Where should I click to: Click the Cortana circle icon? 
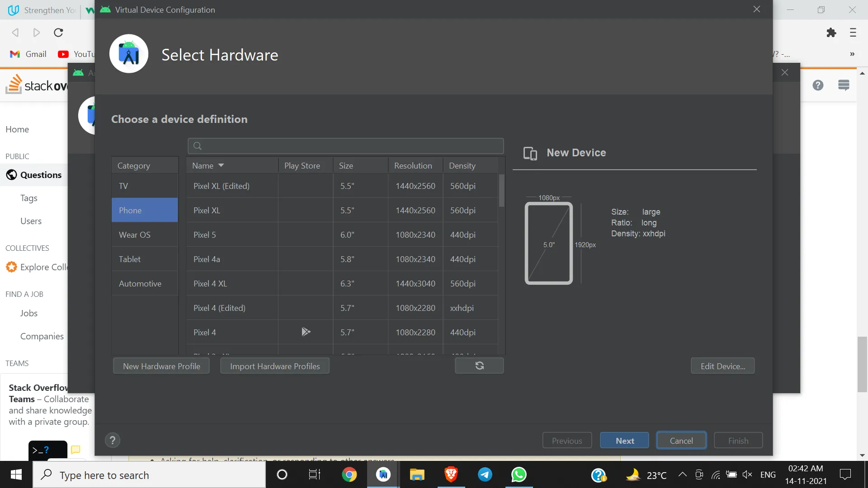[282, 474]
